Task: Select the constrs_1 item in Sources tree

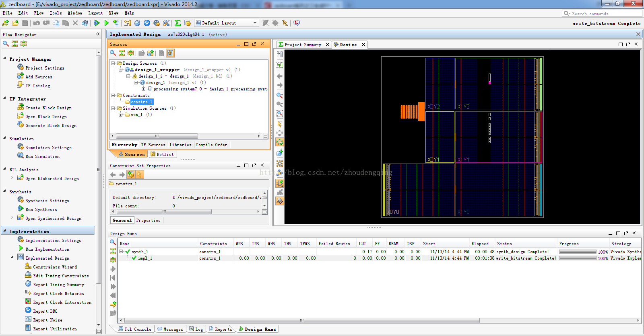Action: coord(141,102)
